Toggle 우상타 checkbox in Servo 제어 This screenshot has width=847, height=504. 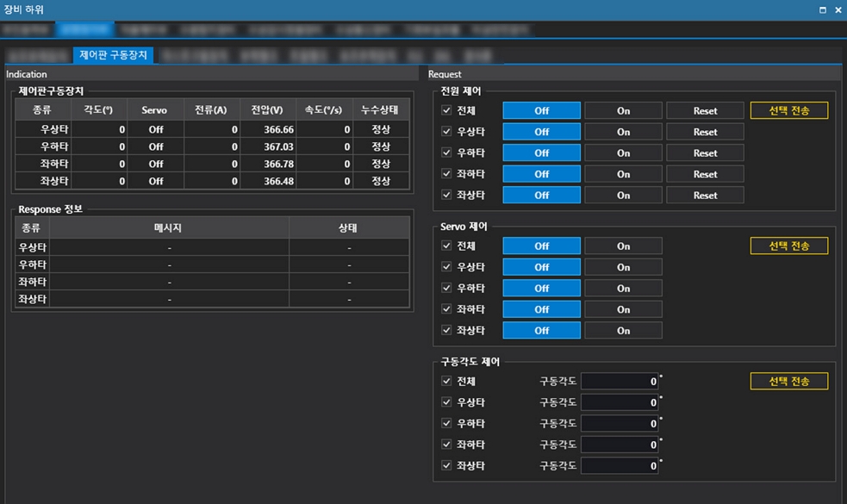coord(446,267)
